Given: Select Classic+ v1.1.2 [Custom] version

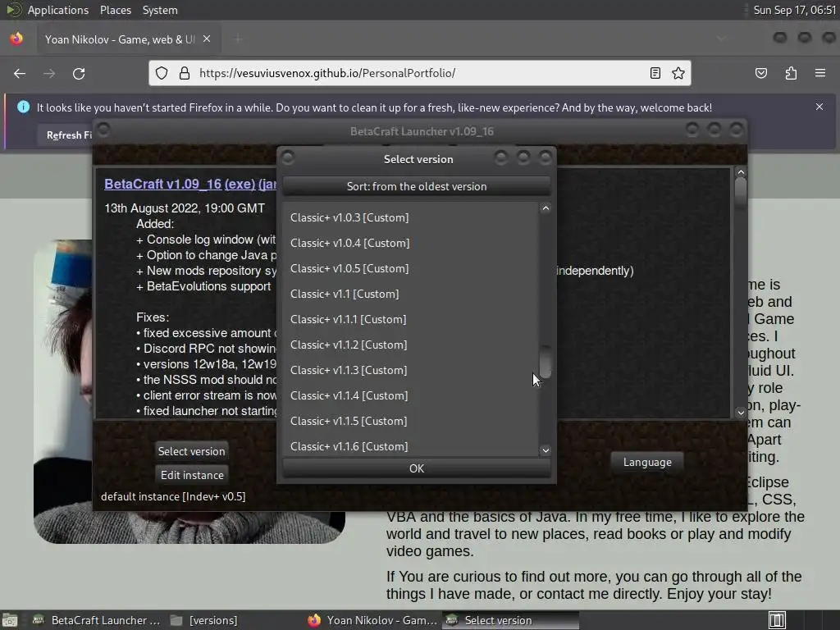Looking at the screenshot, I should pyautogui.click(x=410, y=345).
